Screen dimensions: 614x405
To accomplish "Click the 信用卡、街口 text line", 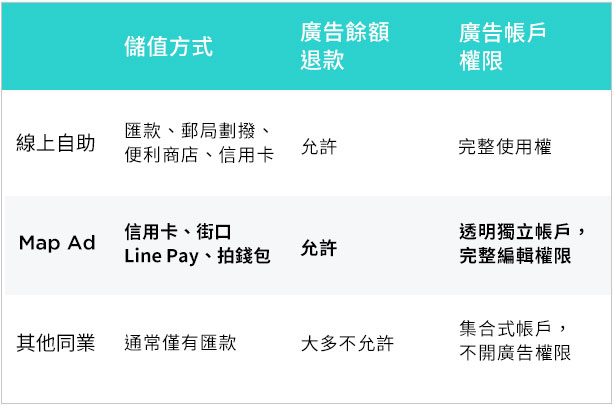I will (x=178, y=231).
